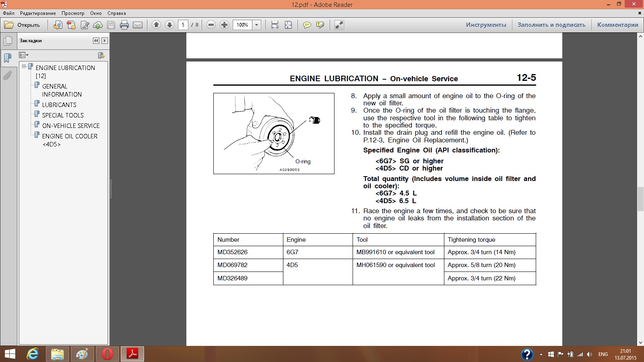
Task: Click Заполнить и подписать button
Action: pyautogui.click(x=551, y=25)
